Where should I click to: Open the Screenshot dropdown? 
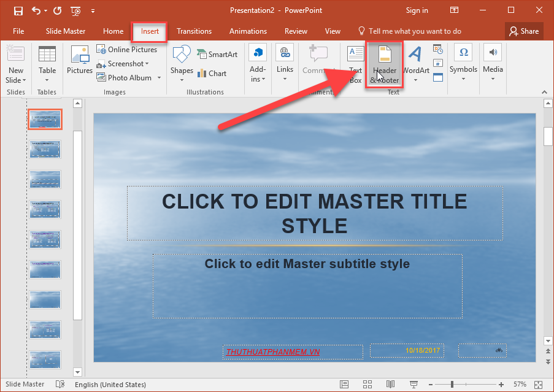(x=123, y=64)
